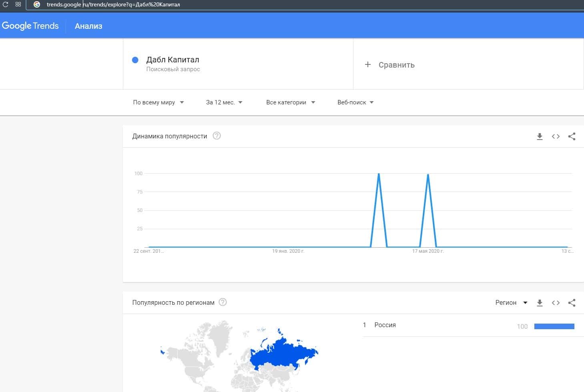Screen dimensions: 584x392
Task: Open the За 12 мес. time range dropdown
Action: pos(224,102)
